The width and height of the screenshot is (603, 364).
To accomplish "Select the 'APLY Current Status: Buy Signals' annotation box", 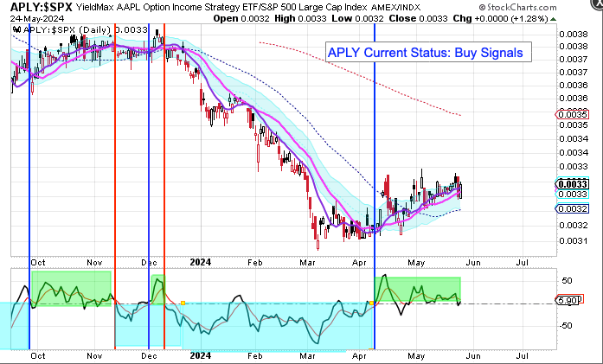I will tap(425, 53).
